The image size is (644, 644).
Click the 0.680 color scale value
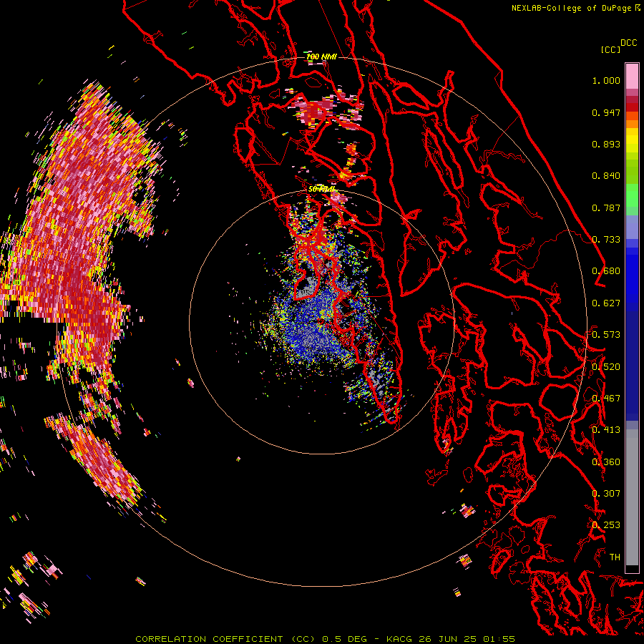tap(606, 271)
